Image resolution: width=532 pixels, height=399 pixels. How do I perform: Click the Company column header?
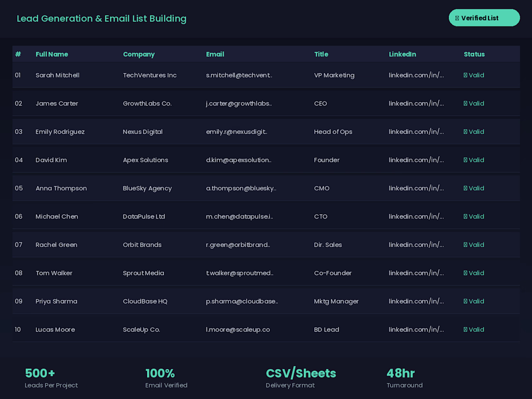pos(138,54)
